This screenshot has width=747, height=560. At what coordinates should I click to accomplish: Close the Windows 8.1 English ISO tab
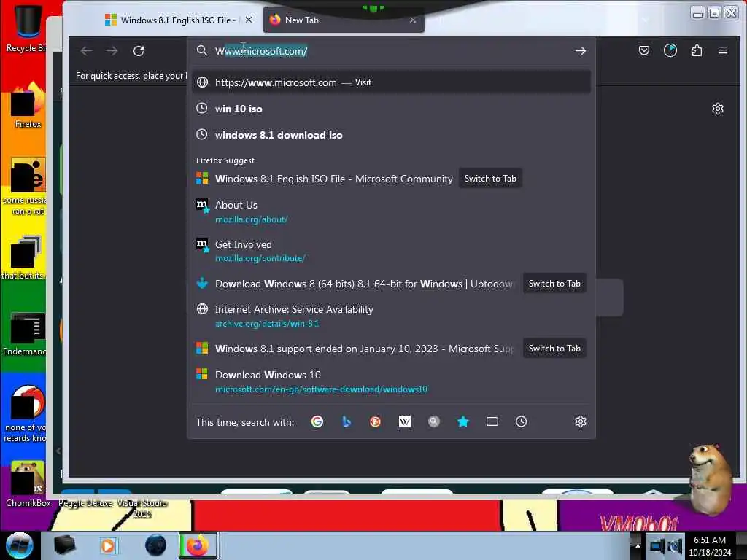click(249, 20)
